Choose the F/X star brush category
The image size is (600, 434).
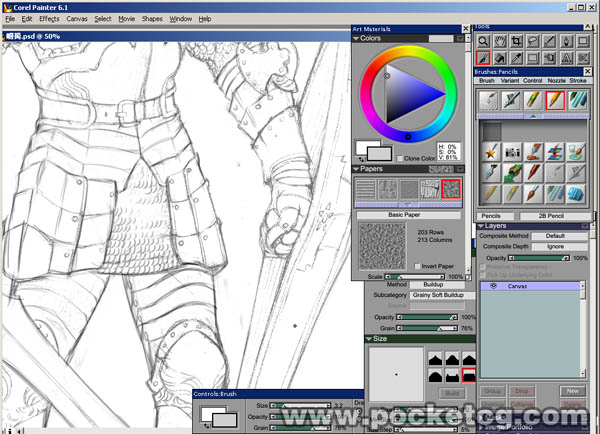pos(491,152)
